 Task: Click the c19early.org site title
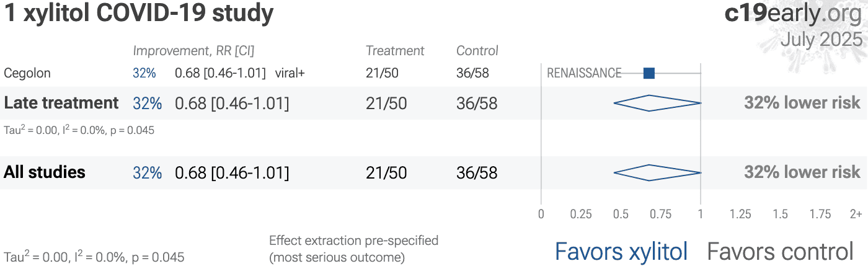click(x=793, y=14)
